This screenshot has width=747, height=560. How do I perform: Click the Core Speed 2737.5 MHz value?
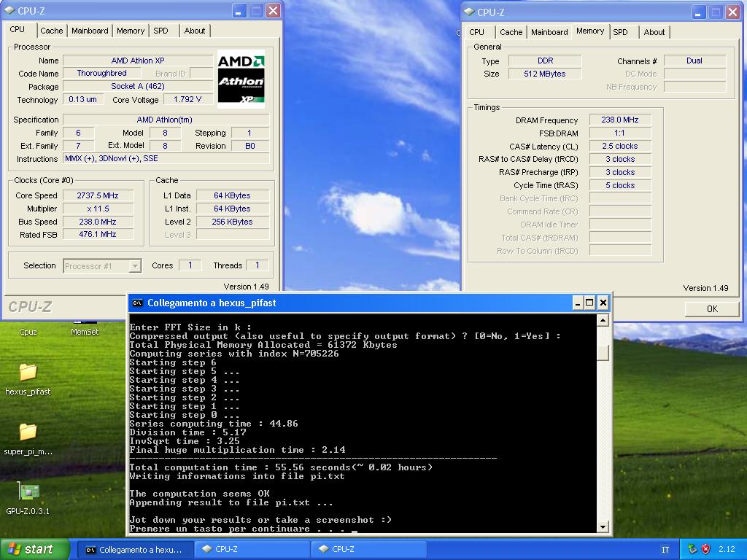coord(98,195)
